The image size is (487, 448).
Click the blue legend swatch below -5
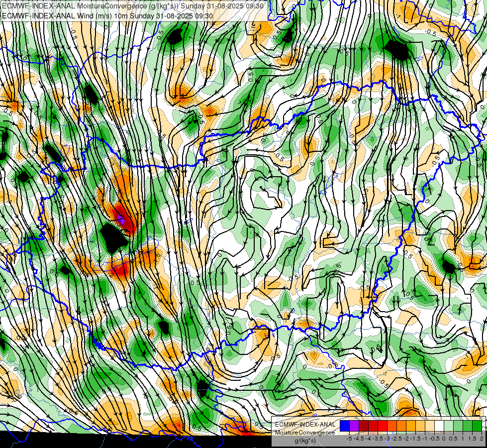pos(345,426)
